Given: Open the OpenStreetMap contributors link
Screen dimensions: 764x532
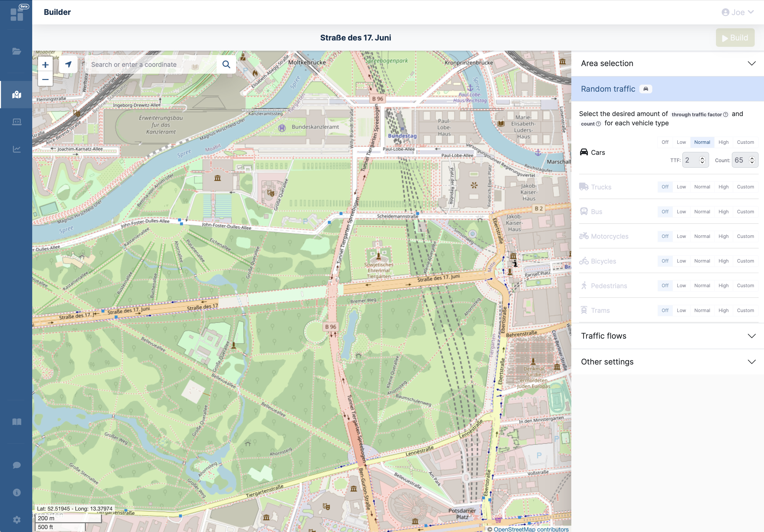Looking at the screenshot, I should 531,529.
